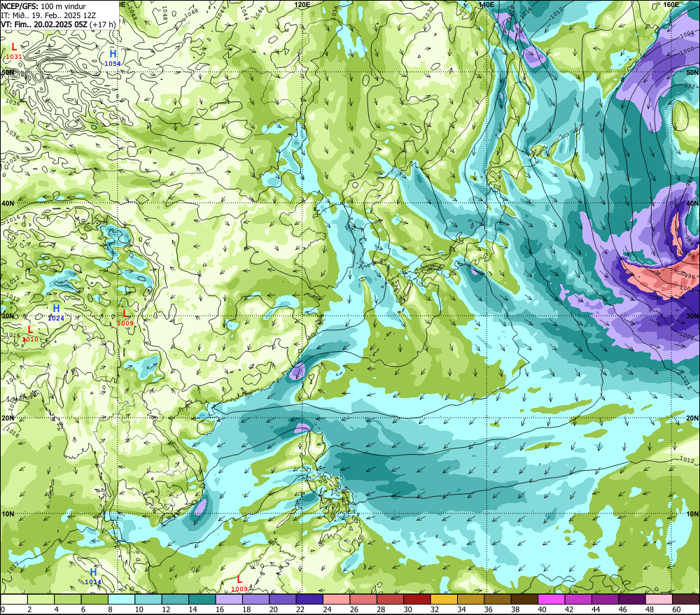The height and width of the screenshot is (615, 700).
Task: Click the blue H 1014 high-pressure marker
Action: point(93,577)
